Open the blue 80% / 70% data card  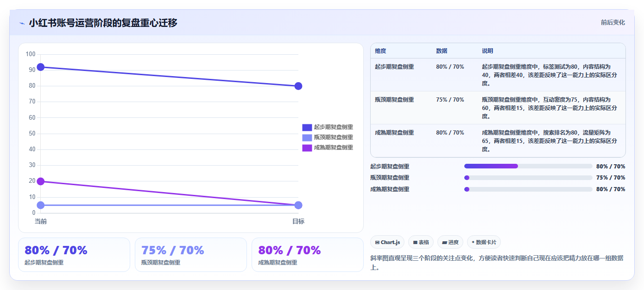74,255
